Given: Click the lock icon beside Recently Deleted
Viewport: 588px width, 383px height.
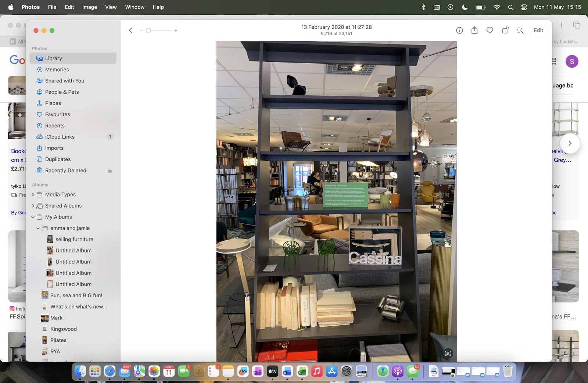Looking at the screenshot, I should coord(110,170).
